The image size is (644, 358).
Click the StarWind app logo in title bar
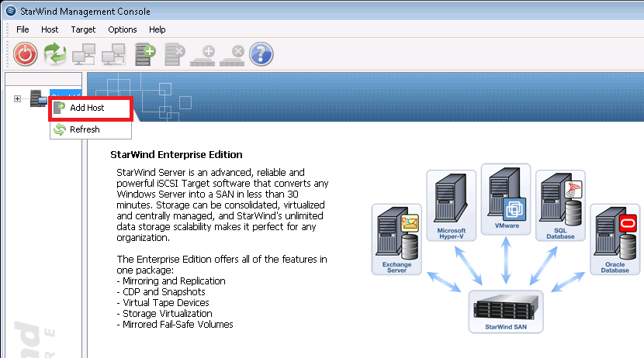coord(11,11)
